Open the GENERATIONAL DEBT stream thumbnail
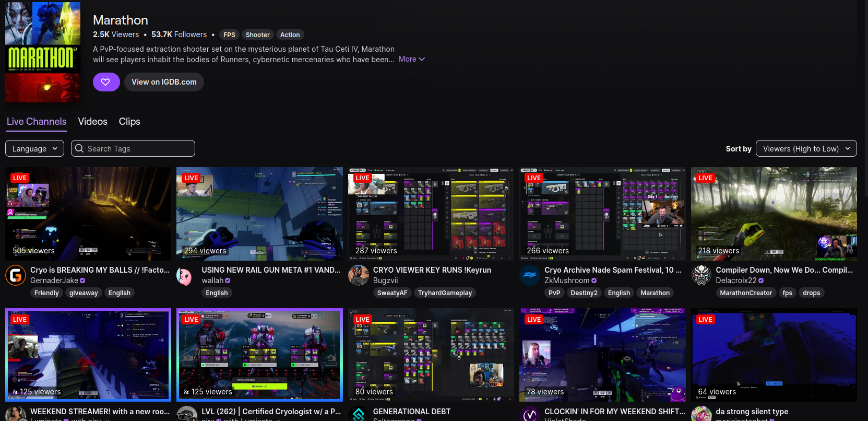This screenshot has height=421, width=868. (431, 355)
